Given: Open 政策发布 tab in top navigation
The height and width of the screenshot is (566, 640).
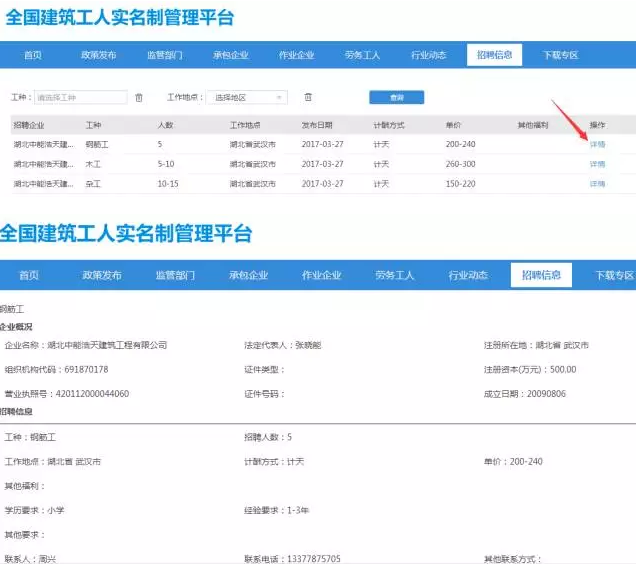Looking at the screenshot, I should 99,55.
